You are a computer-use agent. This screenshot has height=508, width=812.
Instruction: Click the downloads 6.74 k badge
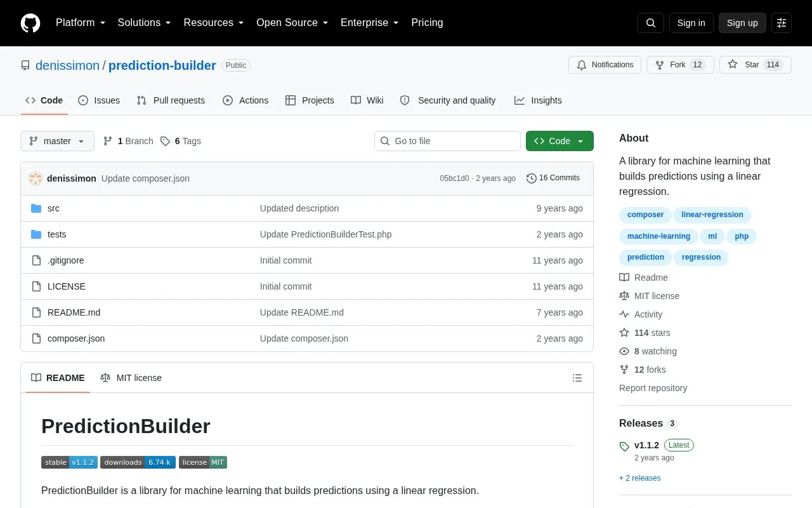click(138, 462)
